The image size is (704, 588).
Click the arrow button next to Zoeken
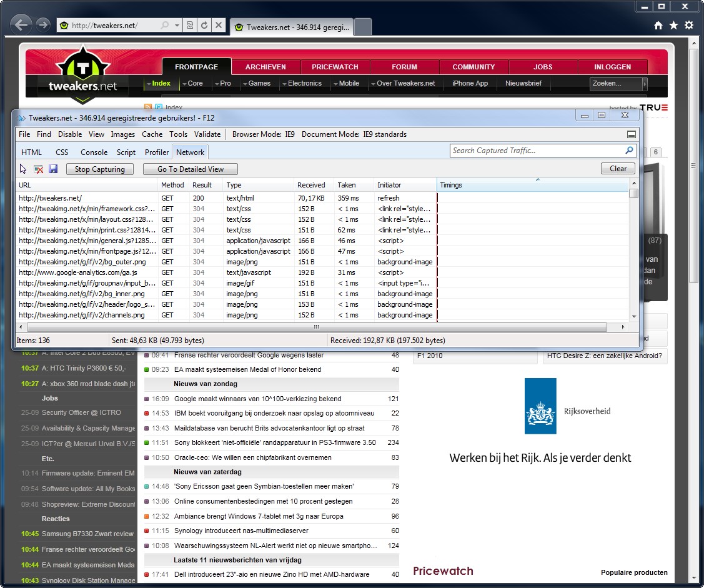(x=645, y=84)
